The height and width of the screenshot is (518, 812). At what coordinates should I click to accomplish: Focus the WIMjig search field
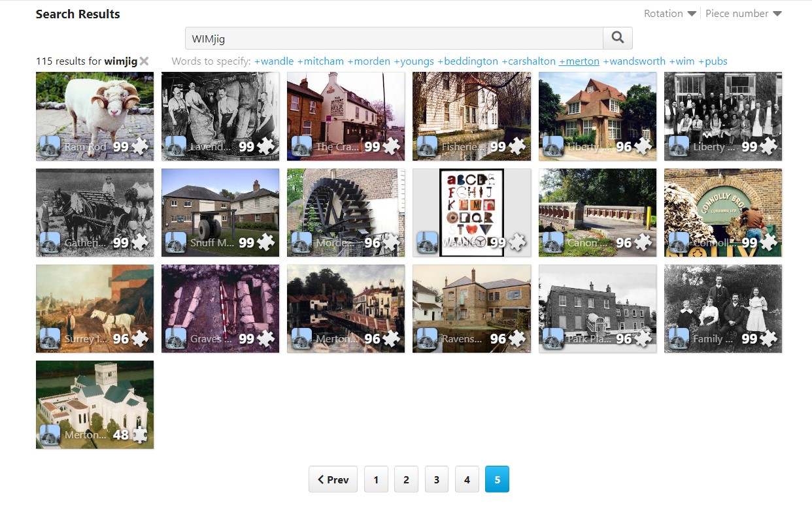pos(394,39)
